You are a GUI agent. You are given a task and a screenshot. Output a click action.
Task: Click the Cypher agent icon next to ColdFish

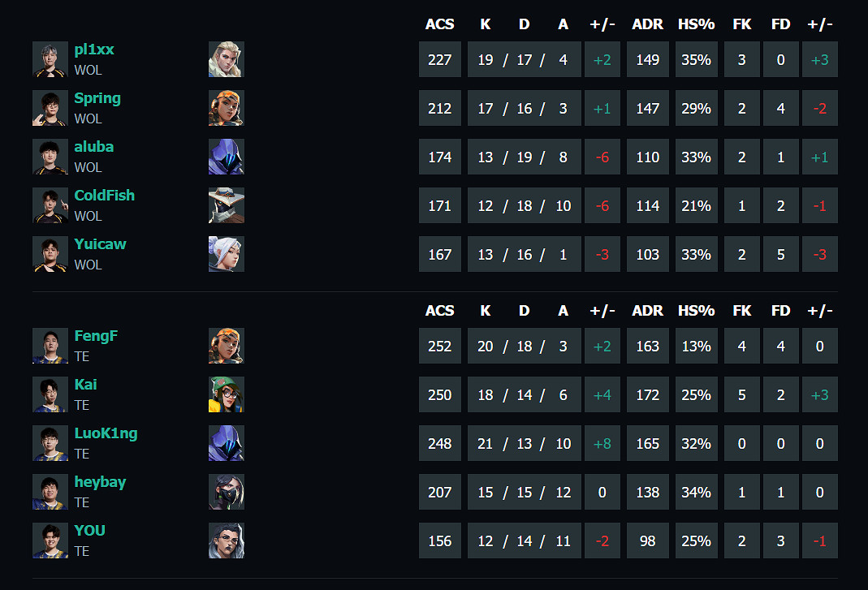(226, 205)
